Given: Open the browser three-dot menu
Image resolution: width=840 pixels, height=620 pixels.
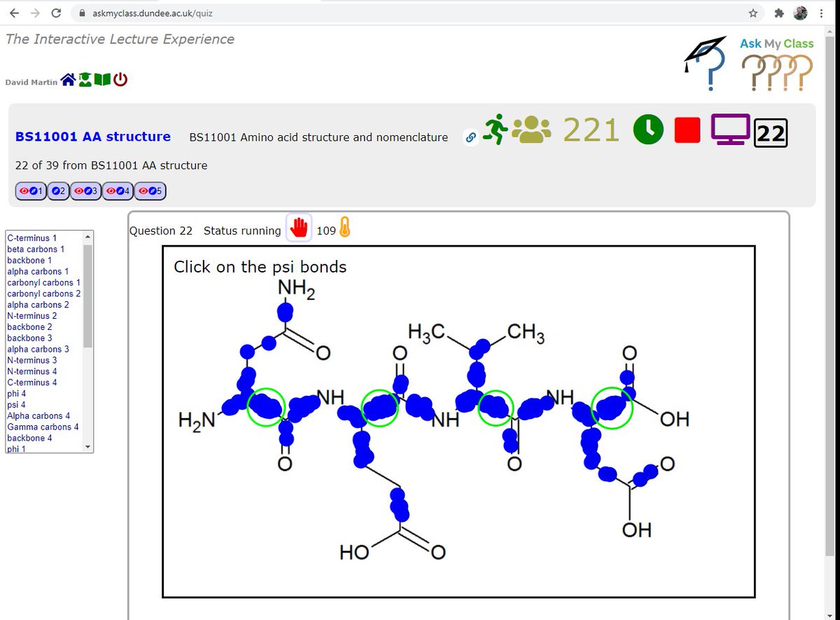Looking at the screenshot, I should [821, 13].
